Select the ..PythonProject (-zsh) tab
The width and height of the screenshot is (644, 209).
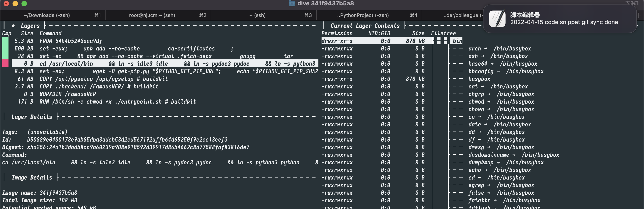(x=369, y=15)
